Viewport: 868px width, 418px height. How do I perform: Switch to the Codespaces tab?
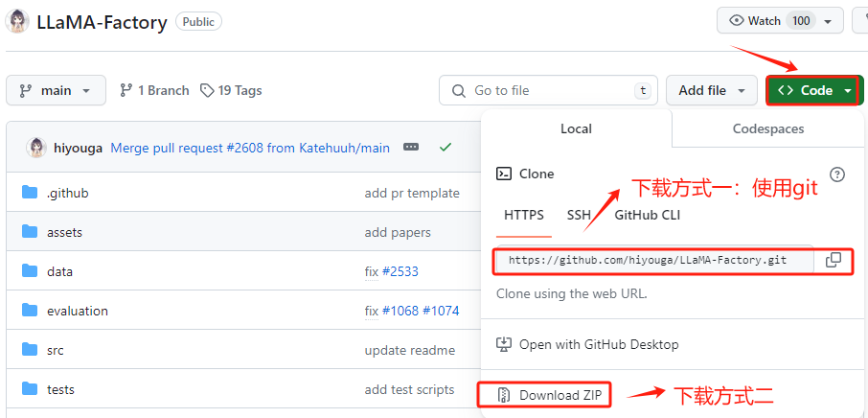767,128
